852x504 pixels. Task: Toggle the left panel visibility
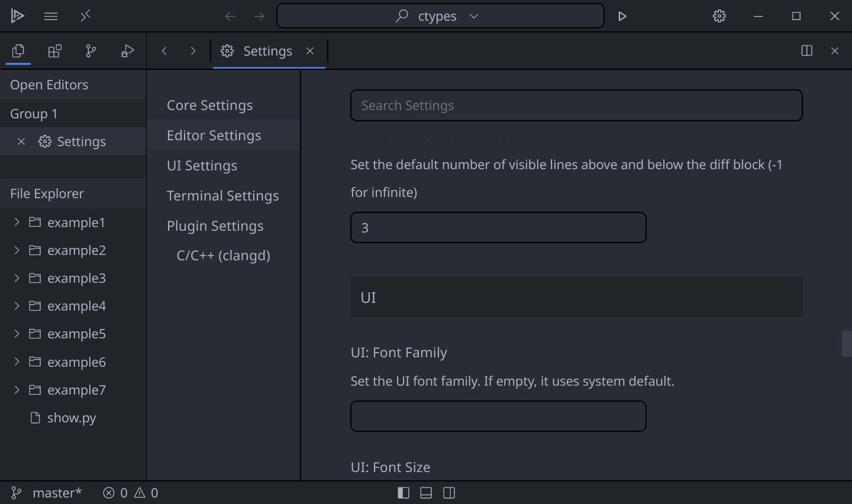(x=404, y=493)
